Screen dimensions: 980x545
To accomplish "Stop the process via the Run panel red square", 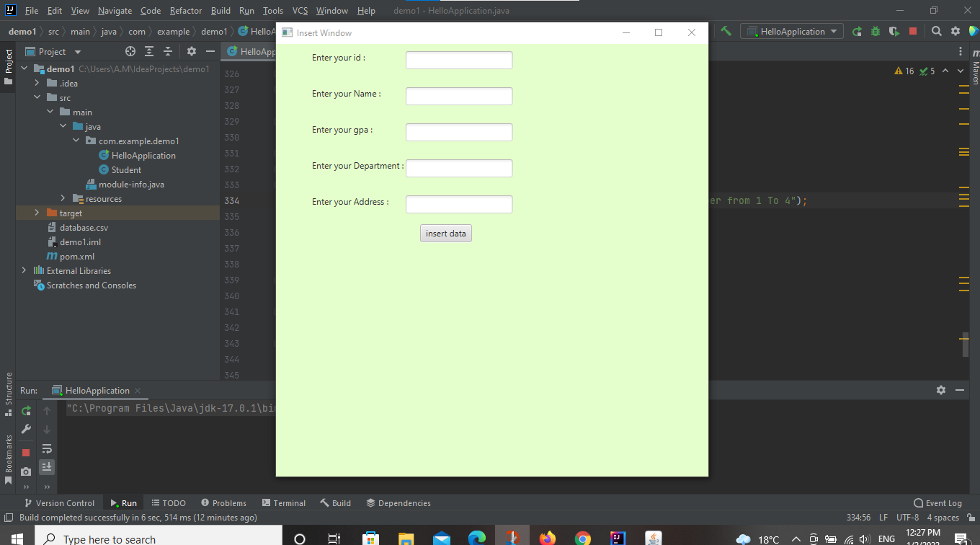I will pos(26,453).
